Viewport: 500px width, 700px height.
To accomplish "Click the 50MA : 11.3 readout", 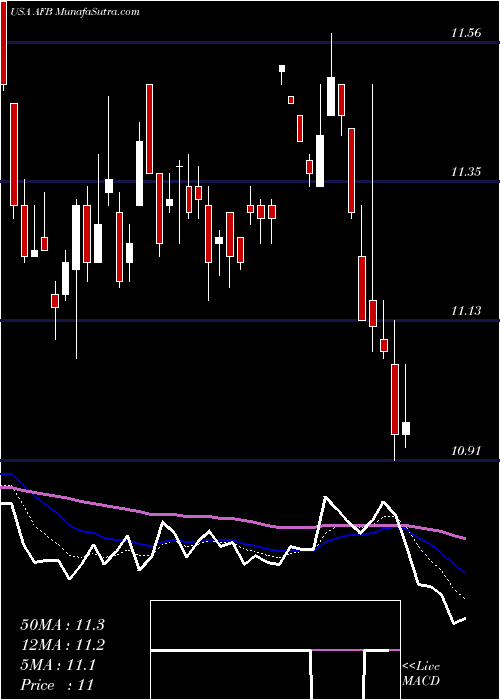I will click(62, 624).
